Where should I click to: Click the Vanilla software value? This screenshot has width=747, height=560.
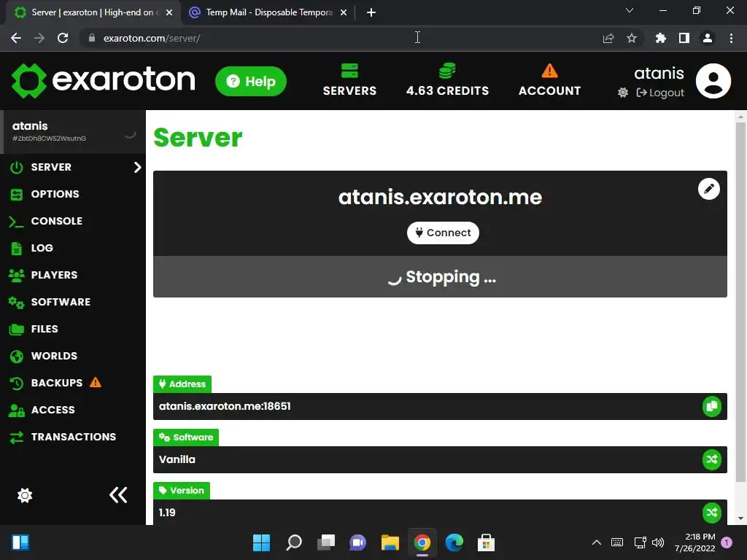point(177,459)
